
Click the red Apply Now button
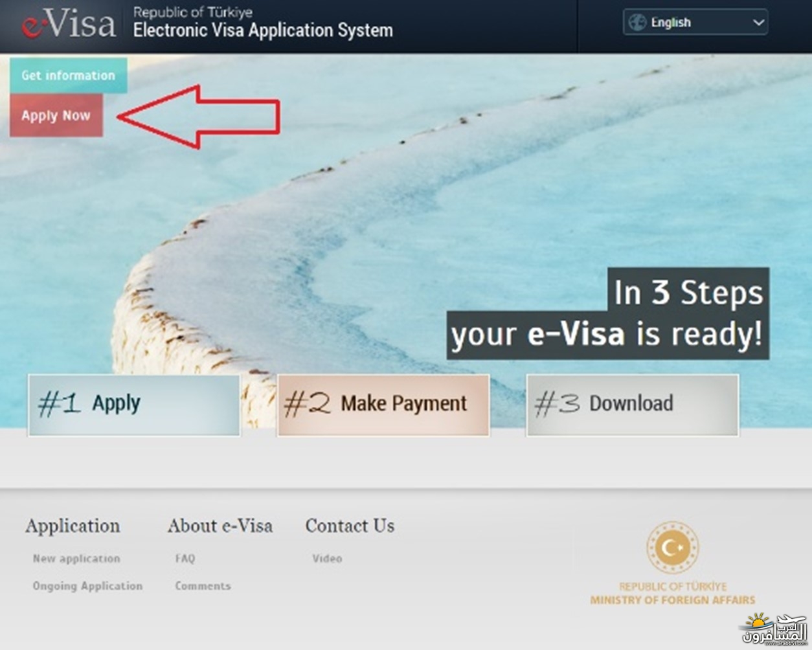pyautogui.click(x=56, y=115)
